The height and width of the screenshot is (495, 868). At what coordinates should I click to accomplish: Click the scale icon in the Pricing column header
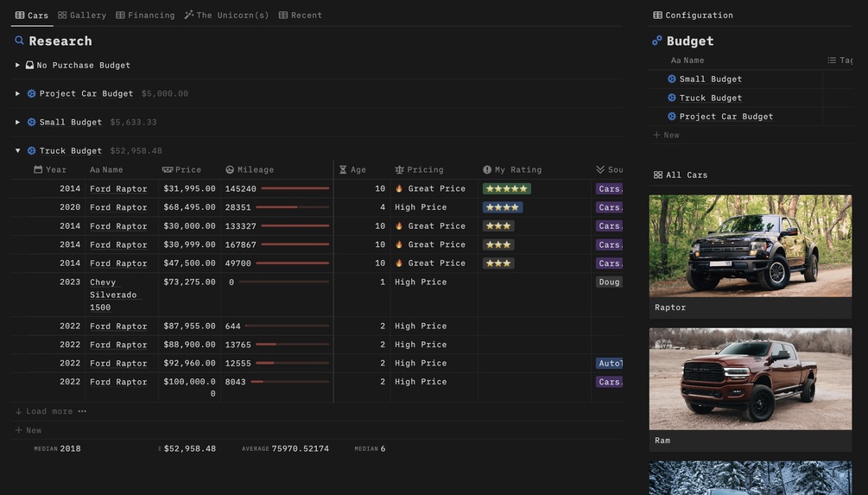point(399,170)
